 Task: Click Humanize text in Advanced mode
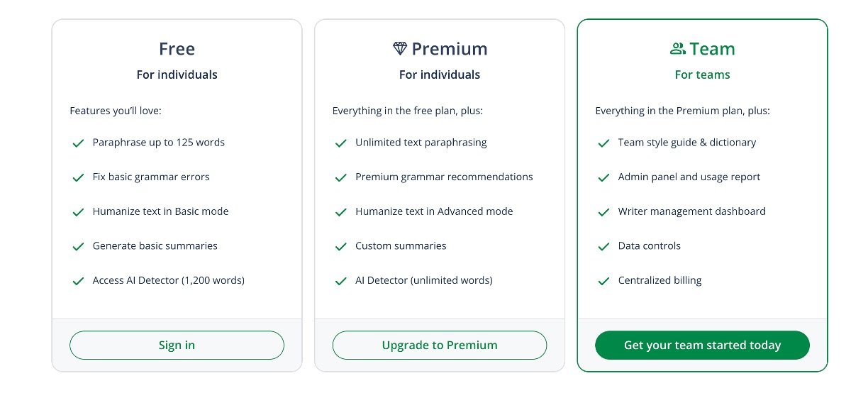click(x=434, y=211)
